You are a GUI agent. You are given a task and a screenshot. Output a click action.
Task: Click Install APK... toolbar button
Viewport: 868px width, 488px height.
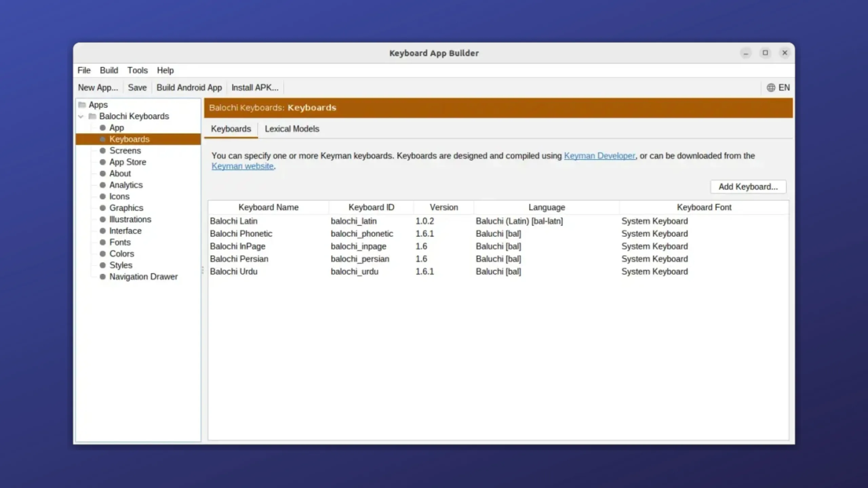point(255,87)
